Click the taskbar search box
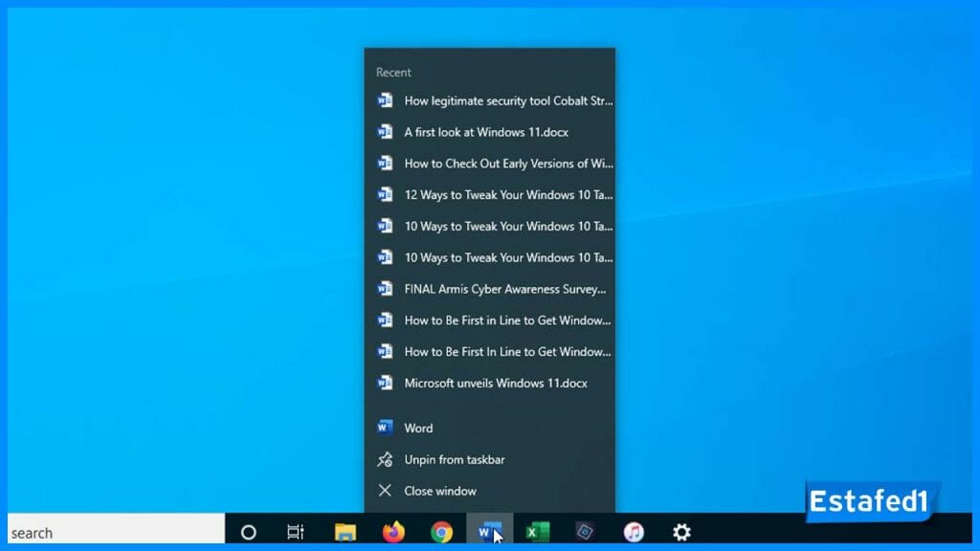 pyautogui.click(x=115, y=532)
